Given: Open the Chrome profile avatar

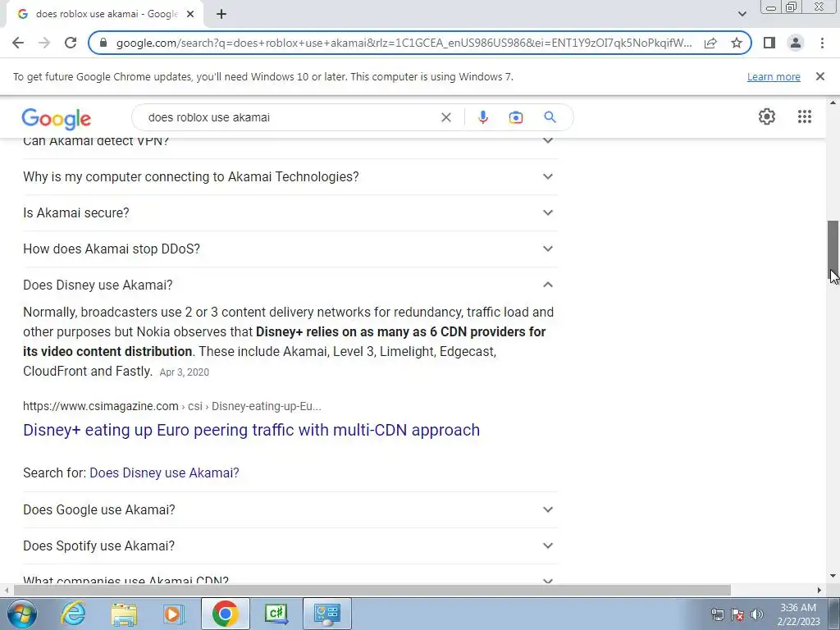Looking at the screenshot, I should pyautogui.click(x=796, y=43).
